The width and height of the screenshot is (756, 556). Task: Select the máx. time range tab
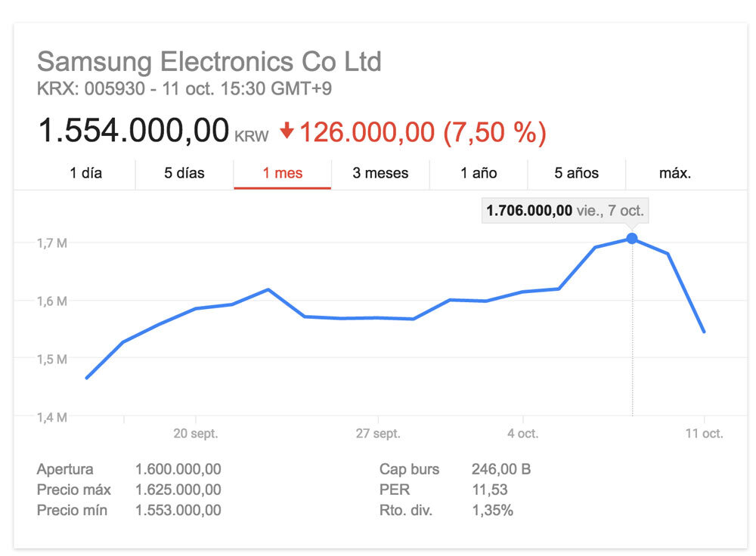(x=675, y=173)
